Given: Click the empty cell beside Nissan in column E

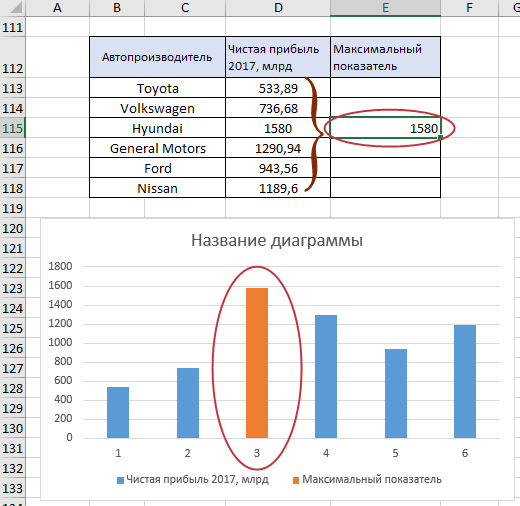Looking at the screenshot, I should coord(385,188).
